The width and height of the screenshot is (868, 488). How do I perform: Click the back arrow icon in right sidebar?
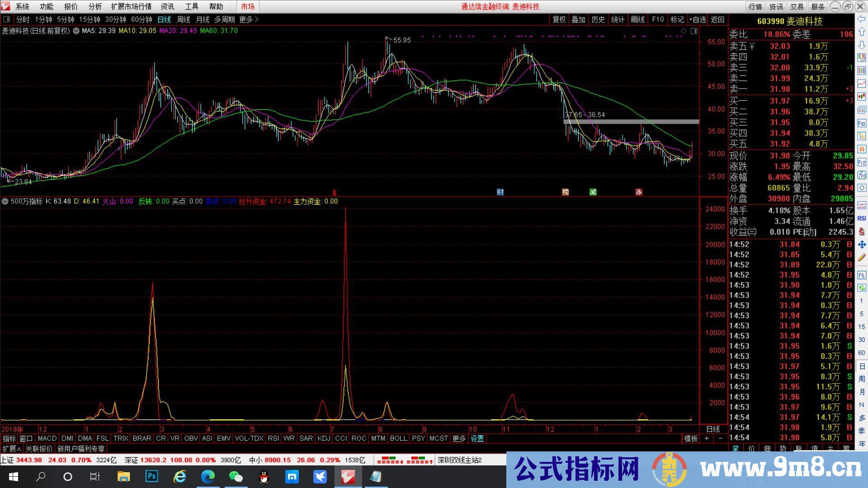coord(862,19)
